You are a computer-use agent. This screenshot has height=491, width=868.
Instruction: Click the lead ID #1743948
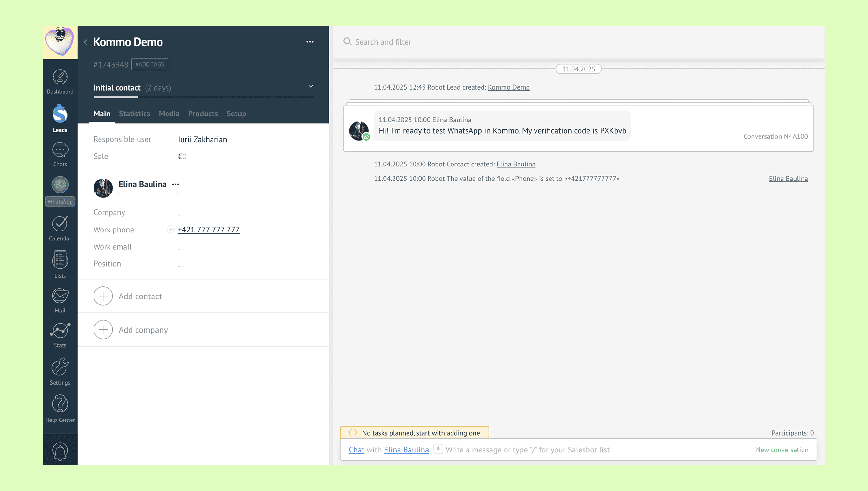click(x=111, y=64)
